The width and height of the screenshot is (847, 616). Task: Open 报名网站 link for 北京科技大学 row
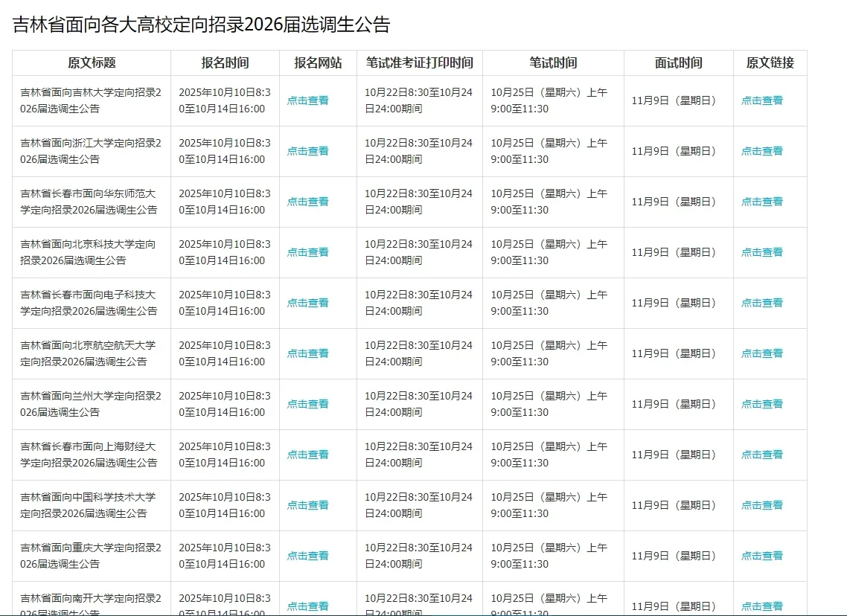(308, 252)
